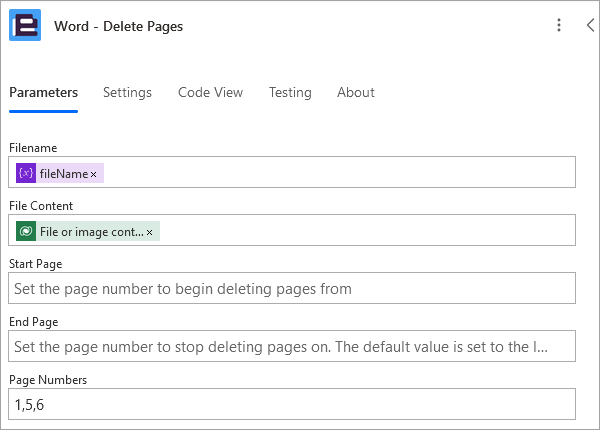Viewport: 600px width, 430px height.
Task: Click the Word connector icon in header
Action: (x=25, y=25)
